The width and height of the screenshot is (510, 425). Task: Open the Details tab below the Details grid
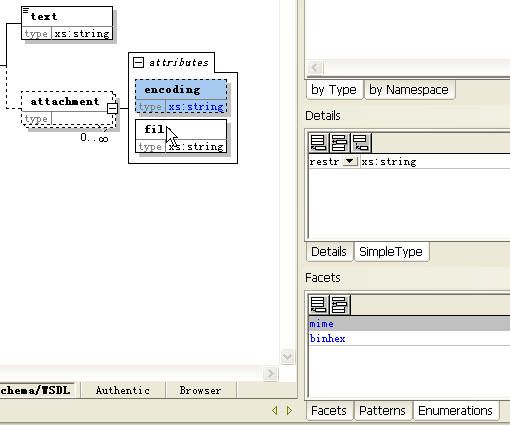click(329, 252)
